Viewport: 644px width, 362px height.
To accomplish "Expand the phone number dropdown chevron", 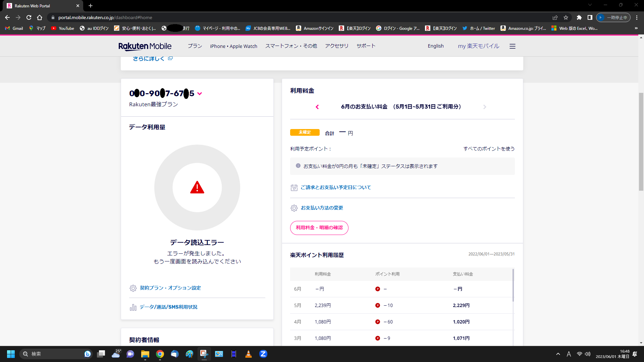I will pyautogui.click(x=200, y=94).
